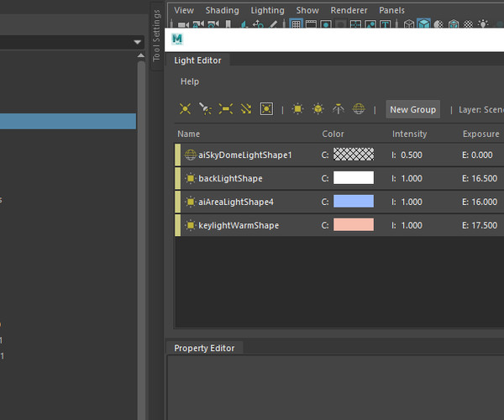Screen dimensions: 504x420
Task: Create a spot light in Light Editor
Action: click(x=205, y=109)
